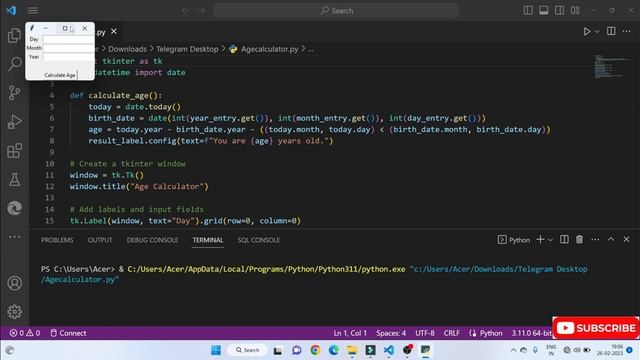Screen dimensions: 640x360
Task: Click the Month entry field in tkinter window
Action: 69,48
